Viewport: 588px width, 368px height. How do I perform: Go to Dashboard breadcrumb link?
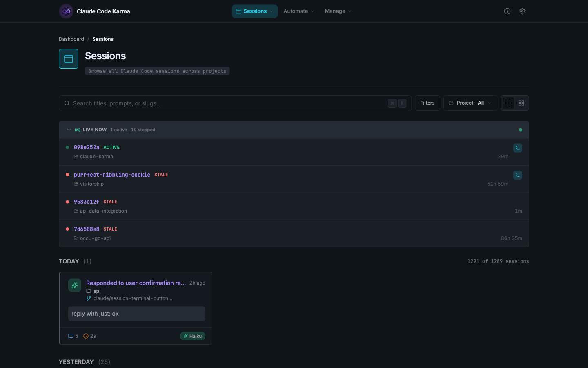click(x=71, y=39)
